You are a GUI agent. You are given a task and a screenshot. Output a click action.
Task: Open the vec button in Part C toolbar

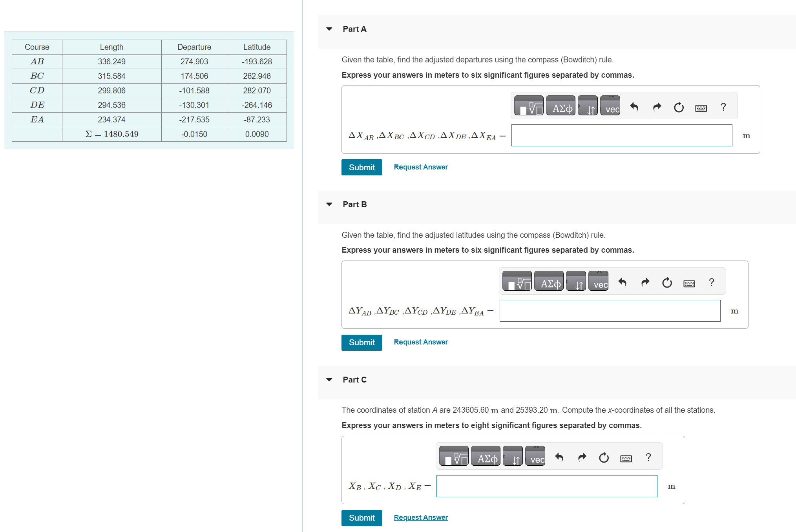[535, 457]
